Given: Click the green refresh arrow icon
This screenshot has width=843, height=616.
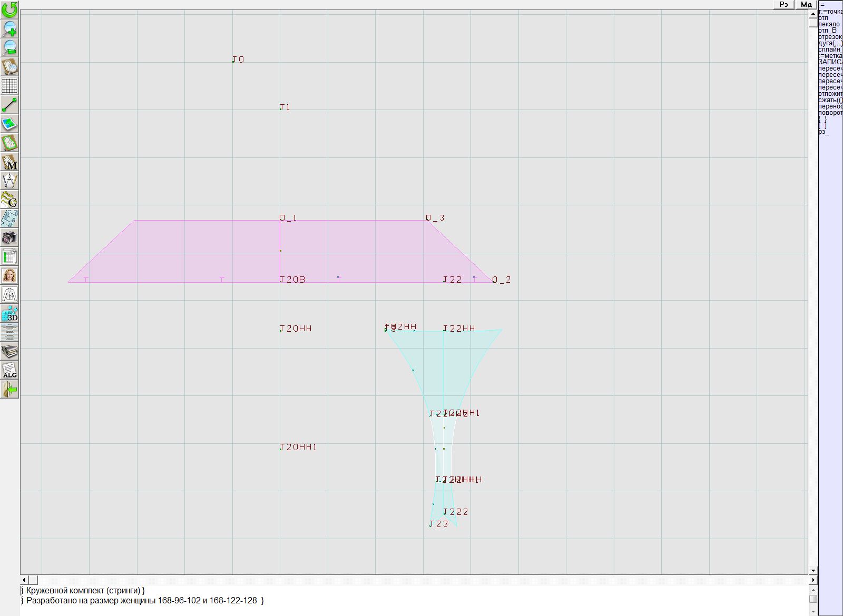Looking at the screenshot, I should (9, 9).
